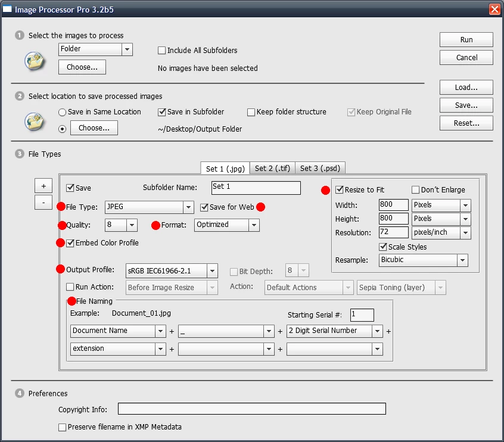
Task: Select the radio button beside output Choose
Action: point(62,129)
